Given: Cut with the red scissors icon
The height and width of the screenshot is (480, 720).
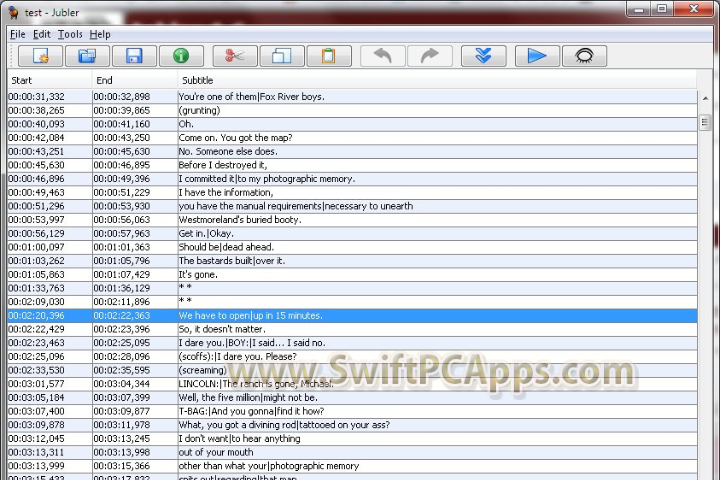Looking at the screenshot, I should tap(235, 56).
